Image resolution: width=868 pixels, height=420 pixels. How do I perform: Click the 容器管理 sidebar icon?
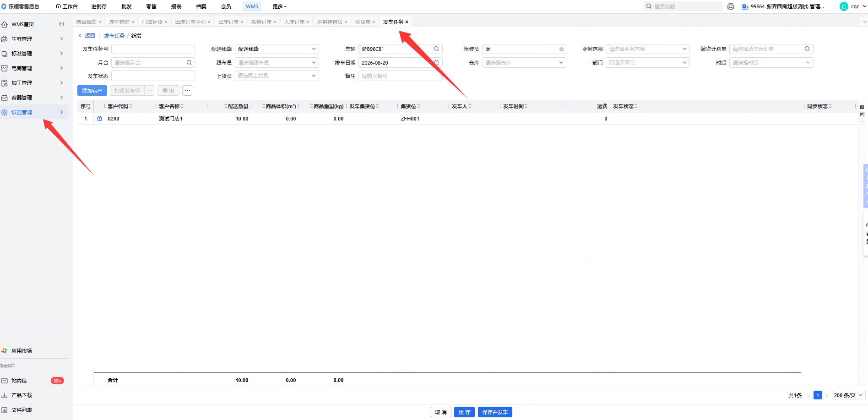[x=5, y=98]
